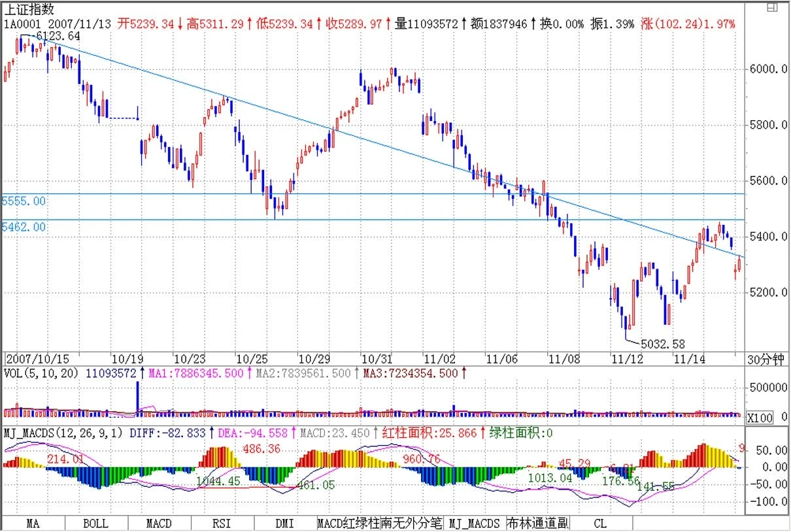Open the DMI indicator tab
This screenshot has height=532, width=791.
point(284,524)
